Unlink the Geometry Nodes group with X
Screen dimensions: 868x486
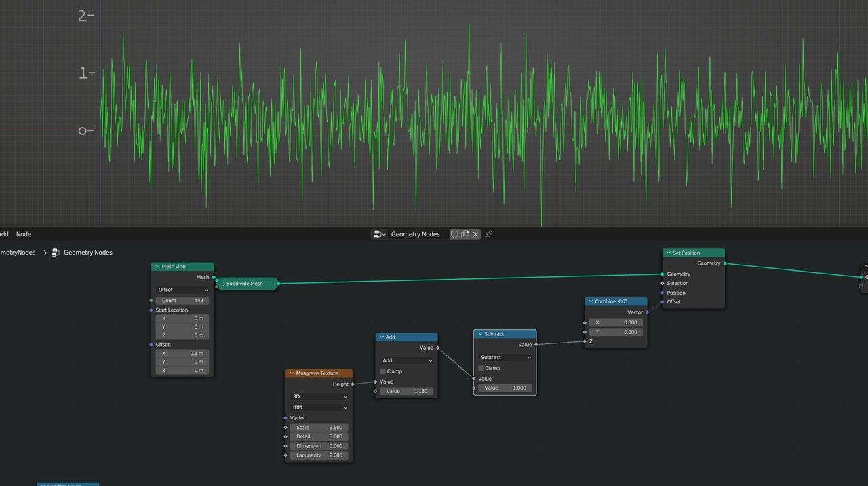[x=475, y=234]
